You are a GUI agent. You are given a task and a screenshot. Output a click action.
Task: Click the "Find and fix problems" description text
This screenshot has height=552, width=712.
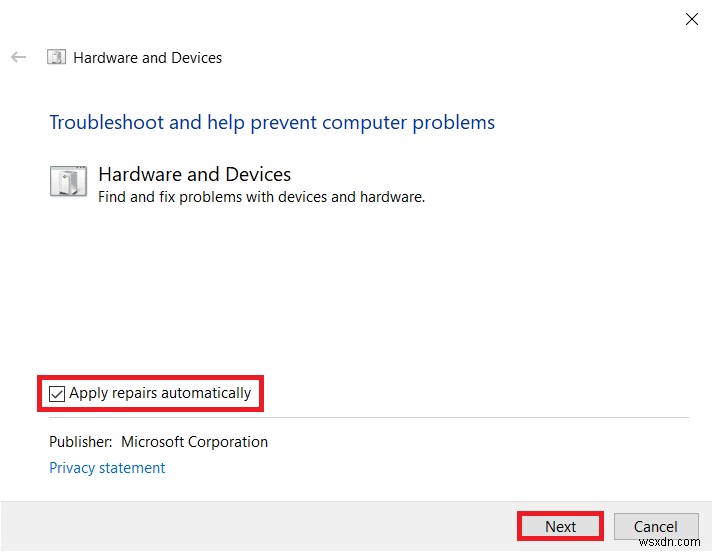tap(261, 197)
